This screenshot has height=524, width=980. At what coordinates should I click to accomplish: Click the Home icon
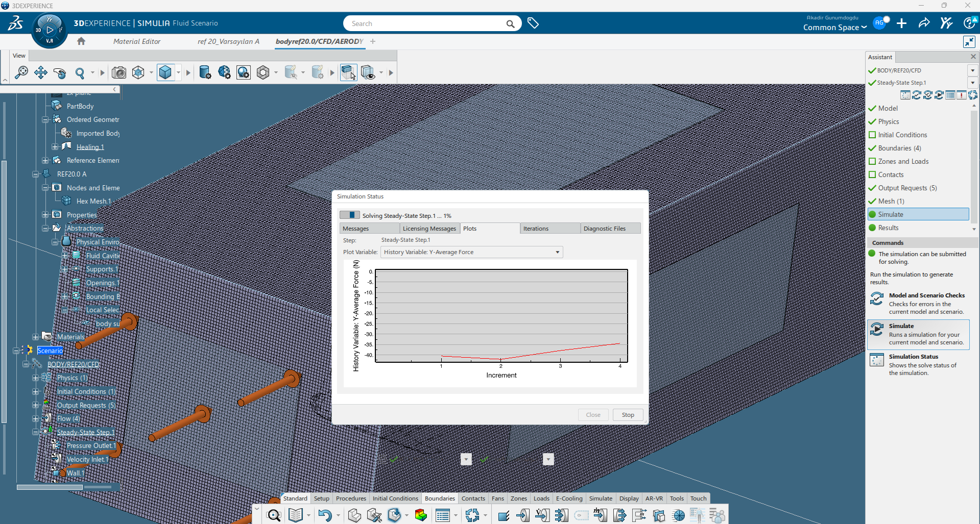pos(81,41)
